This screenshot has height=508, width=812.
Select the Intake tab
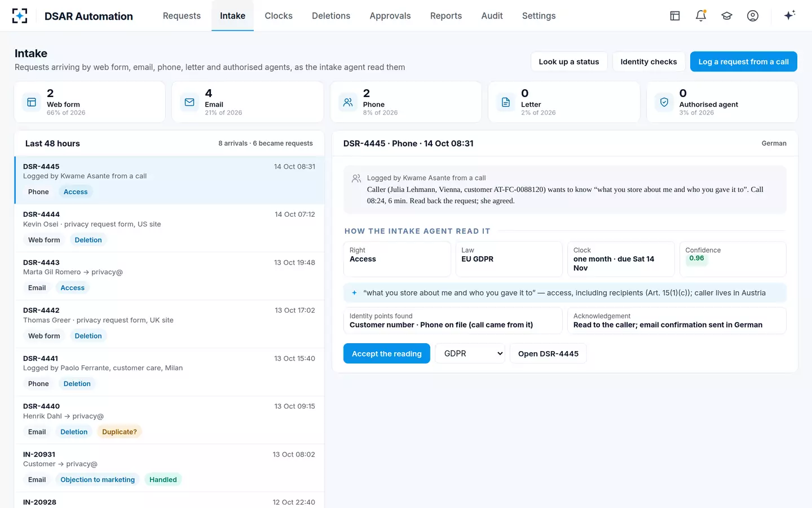(x=232, y=16)
